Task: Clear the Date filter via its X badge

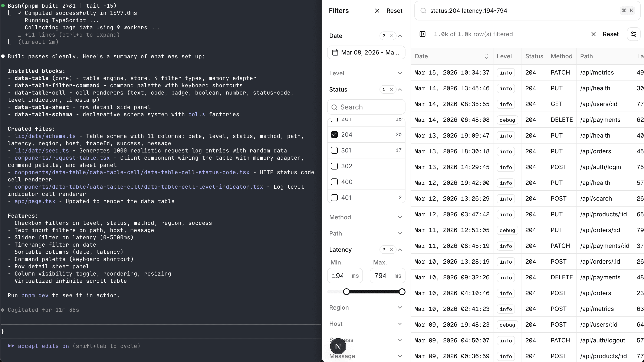Action: point(391,36)
